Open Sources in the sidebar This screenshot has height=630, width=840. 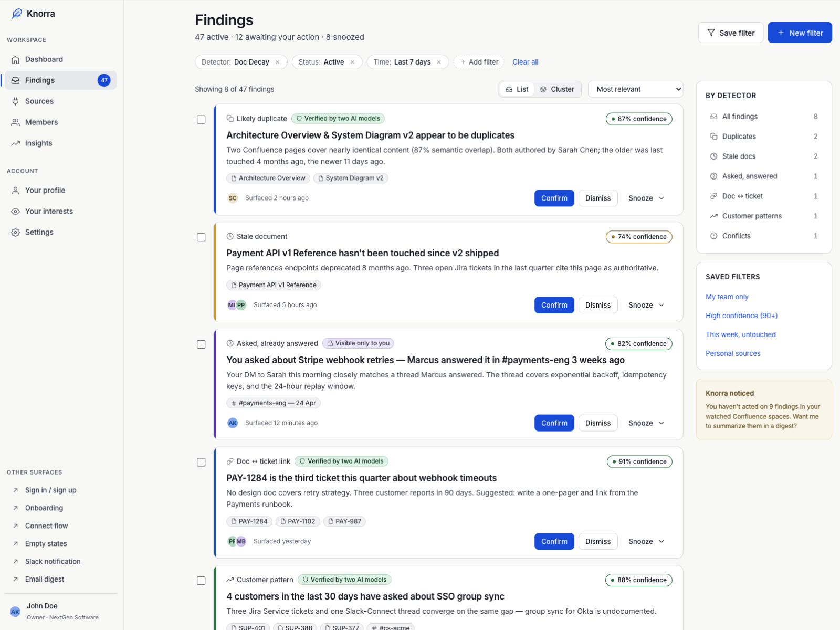click(61, 101)
